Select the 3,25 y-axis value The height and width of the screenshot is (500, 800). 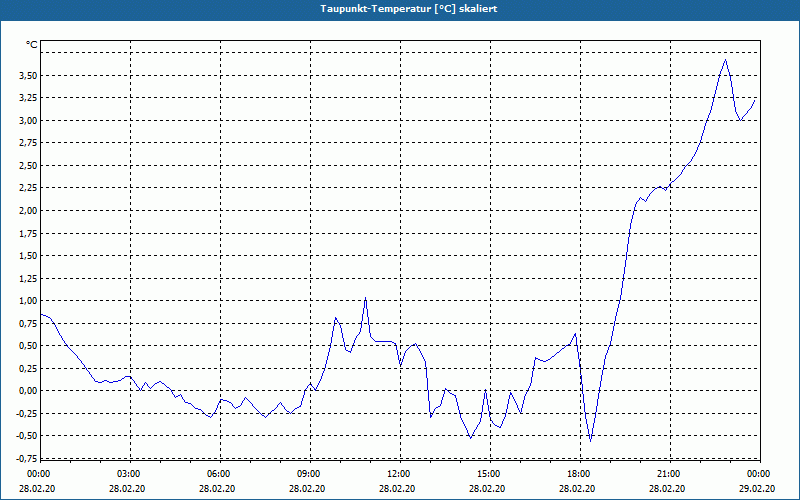[28, 98]
